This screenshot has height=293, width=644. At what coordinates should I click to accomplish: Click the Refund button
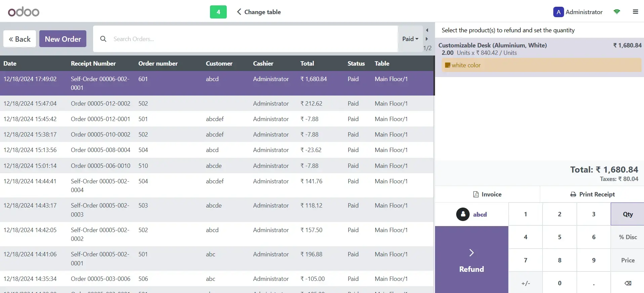point(472,260)
